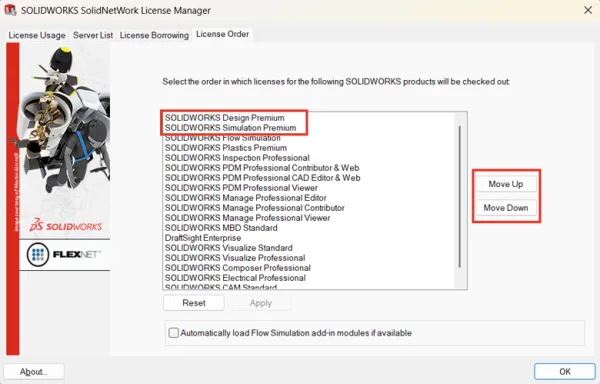Click the SOLIDWORKS logo on left banner
The width and height of the screenshot is (600, 384).
66,225
